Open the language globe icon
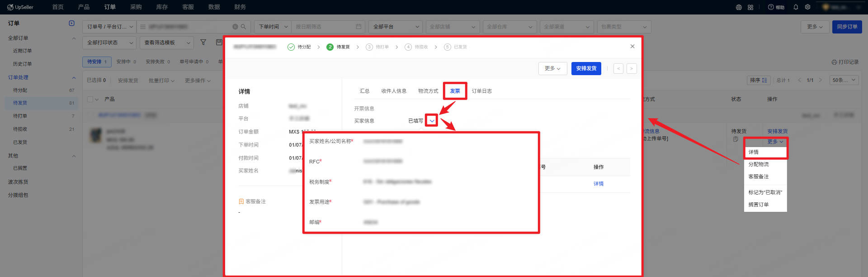 [739, 7]
